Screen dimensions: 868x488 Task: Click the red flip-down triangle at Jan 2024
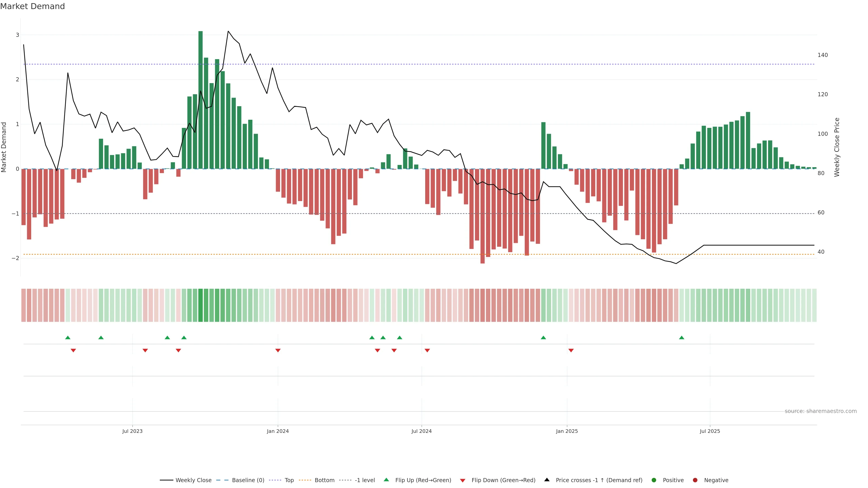[278, 351]
